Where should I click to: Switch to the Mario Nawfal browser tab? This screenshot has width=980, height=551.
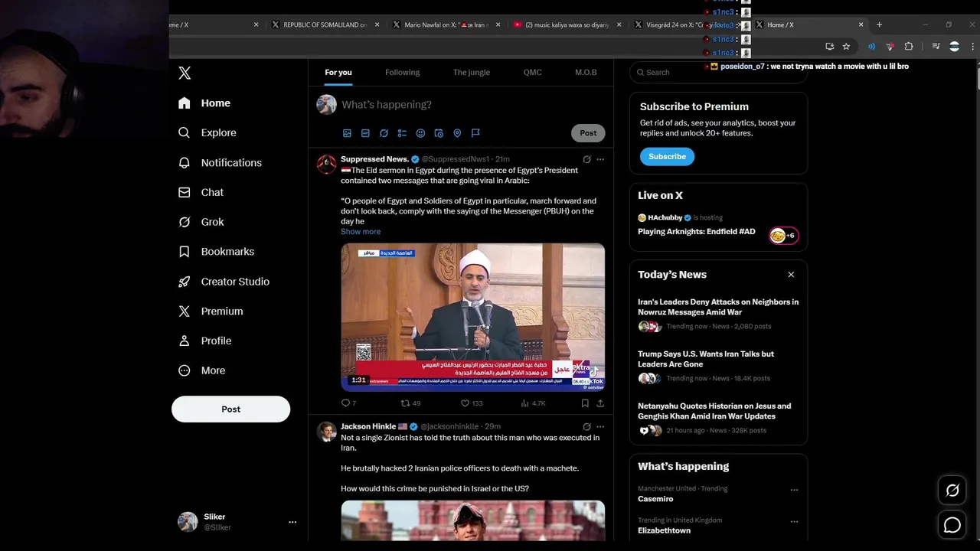(x=446, y=25)
